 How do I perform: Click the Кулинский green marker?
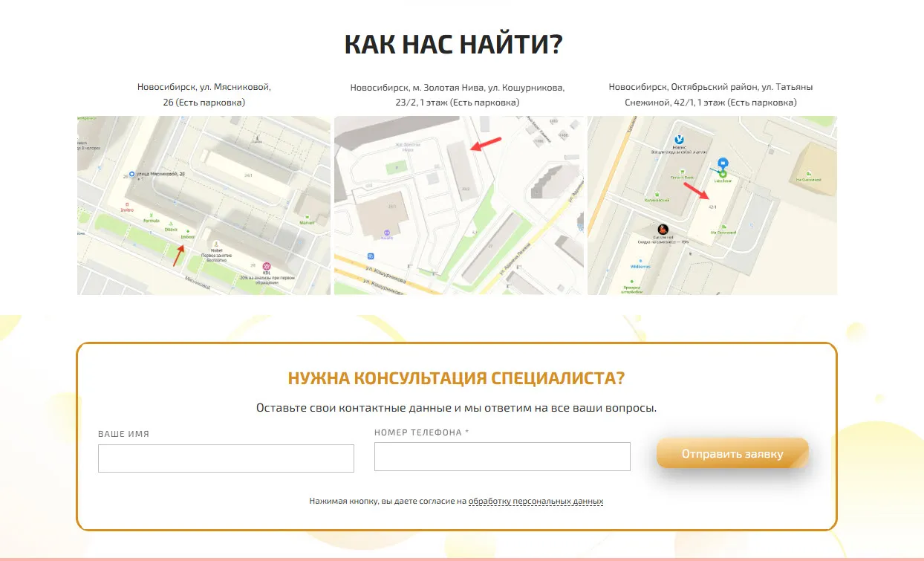tap(657, 194)
